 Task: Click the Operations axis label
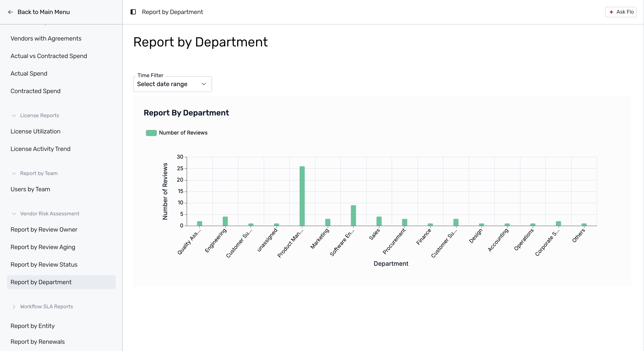[x=524, y=239]
